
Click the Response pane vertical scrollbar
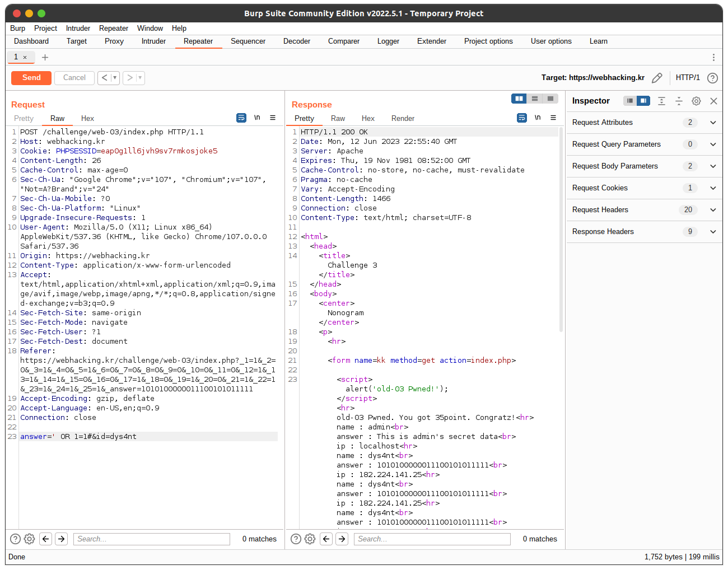point(561,230)
